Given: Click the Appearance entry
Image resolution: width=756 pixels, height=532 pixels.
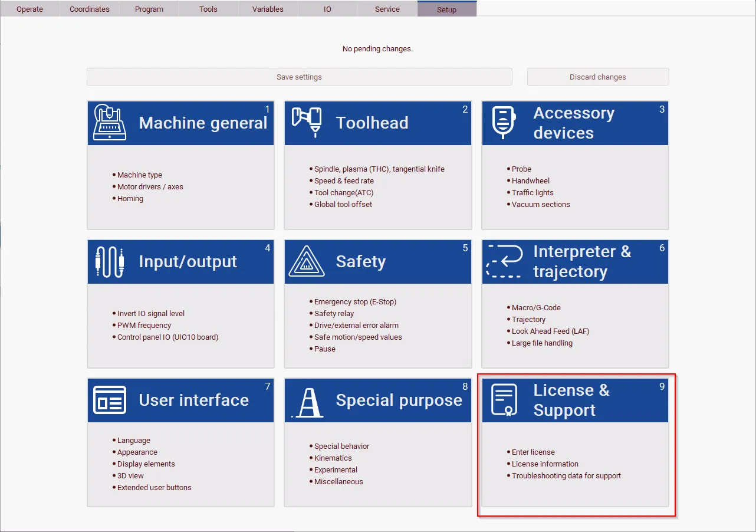Looking at the screenshot, I should 137,452.
